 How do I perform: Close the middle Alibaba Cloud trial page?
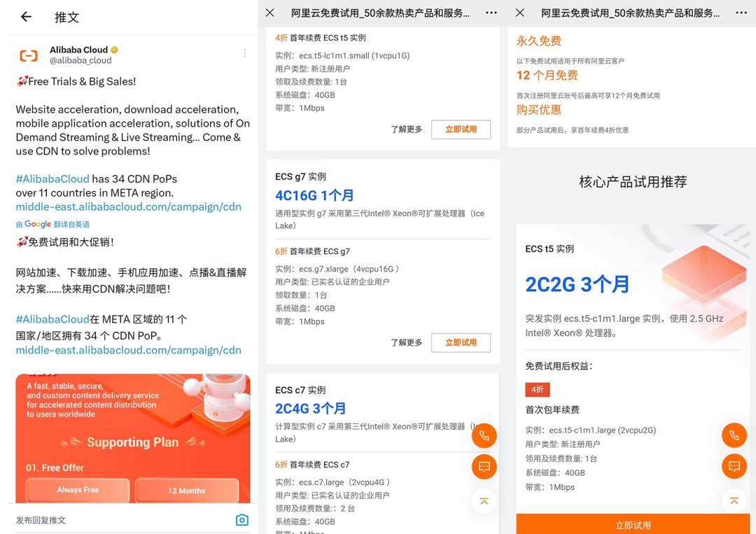click(x=270, y=13)
